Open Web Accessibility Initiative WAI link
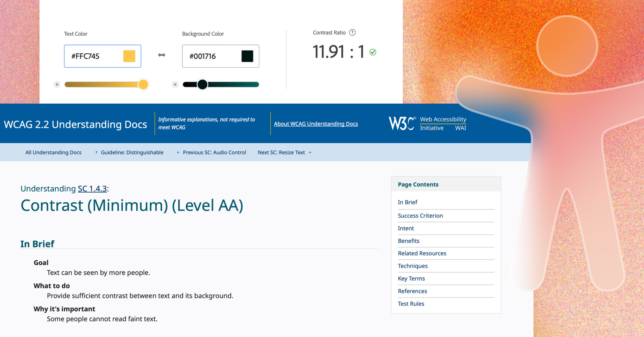This screenshot has height=337, width=644. [443, 123]
